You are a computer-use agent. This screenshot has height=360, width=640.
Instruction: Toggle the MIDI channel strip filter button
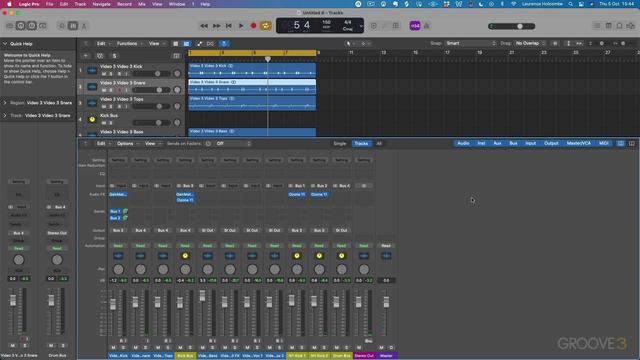tap(603, 143)
